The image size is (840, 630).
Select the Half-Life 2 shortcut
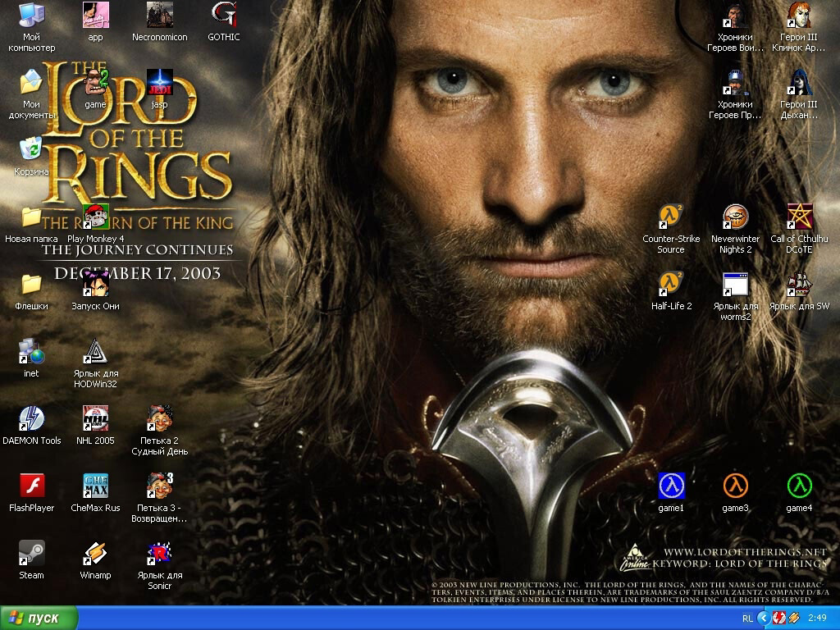point(671,284)
